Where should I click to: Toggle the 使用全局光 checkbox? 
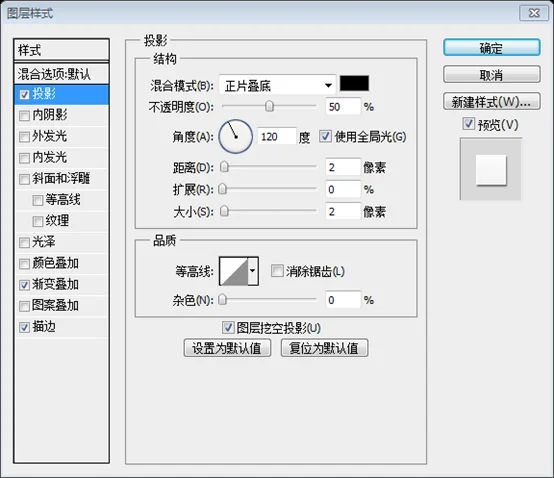point(325,136)
